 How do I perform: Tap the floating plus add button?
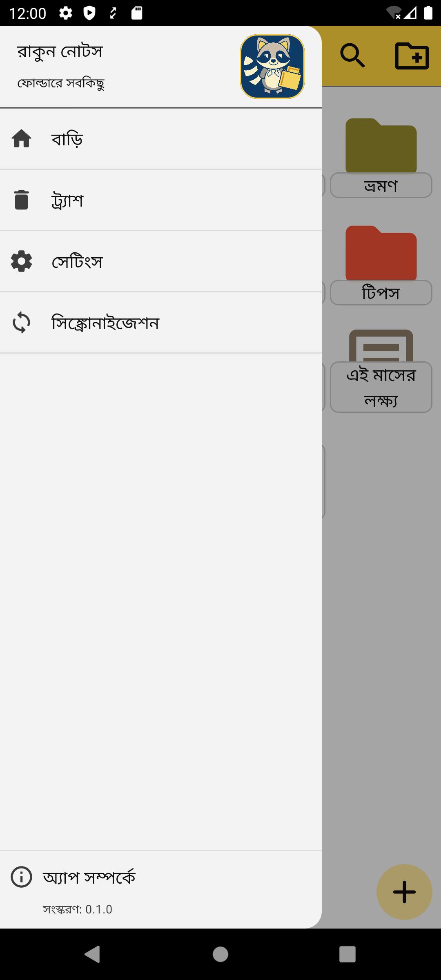click(x=404, y=892)
